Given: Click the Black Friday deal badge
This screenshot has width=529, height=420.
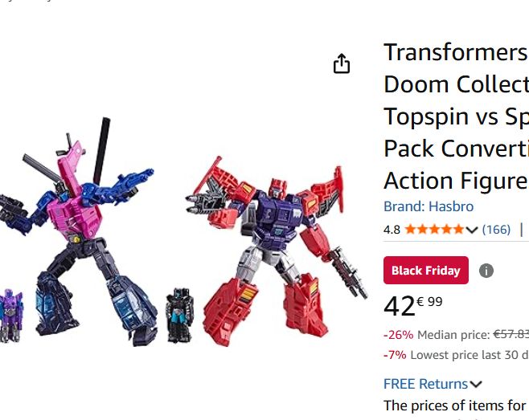Looking at the screenshot, I should tap(426, 271).
